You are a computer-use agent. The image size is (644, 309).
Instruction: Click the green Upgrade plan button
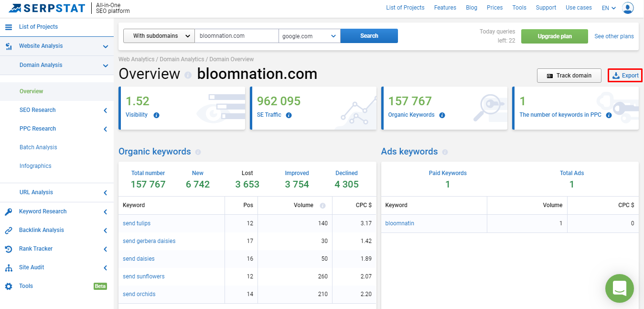555,36
